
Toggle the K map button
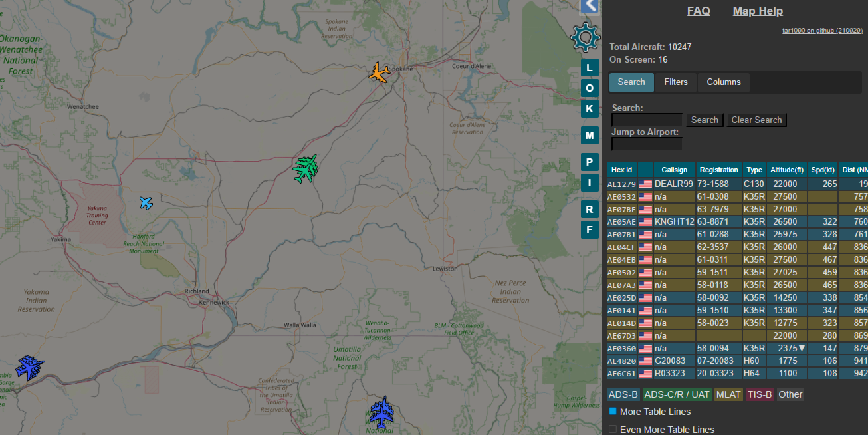pyautogui.click(x=590, y=108)
